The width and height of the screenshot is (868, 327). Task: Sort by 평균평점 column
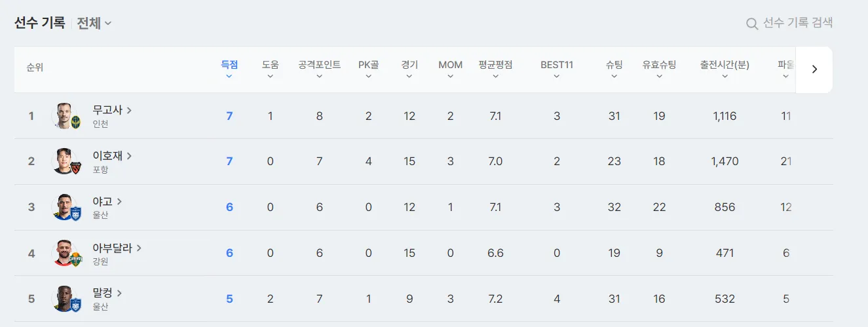(x=495, y=69)
